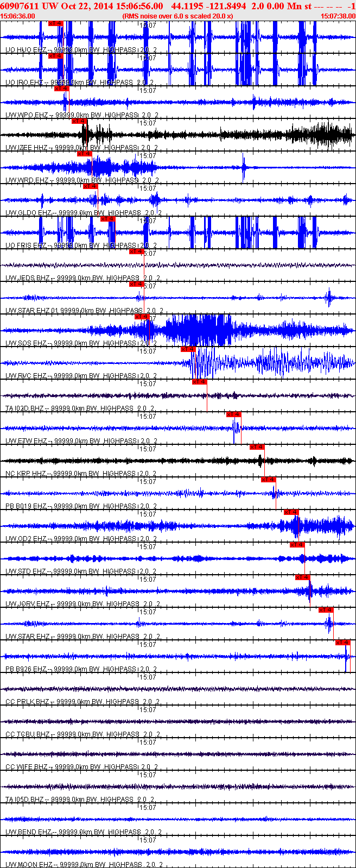356x868 pixels.
Task: Select the UW IZEE HHZ station label
Action: (x=81, y=148)
